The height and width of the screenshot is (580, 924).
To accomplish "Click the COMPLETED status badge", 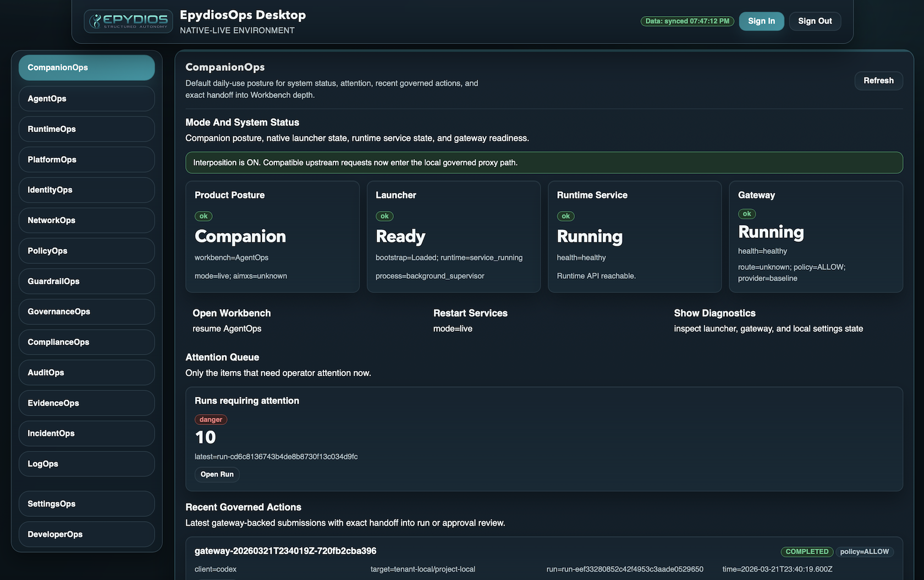I will coord(806,551).
